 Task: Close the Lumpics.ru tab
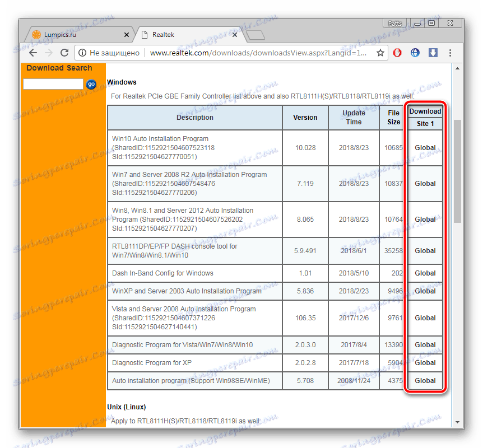126,35
